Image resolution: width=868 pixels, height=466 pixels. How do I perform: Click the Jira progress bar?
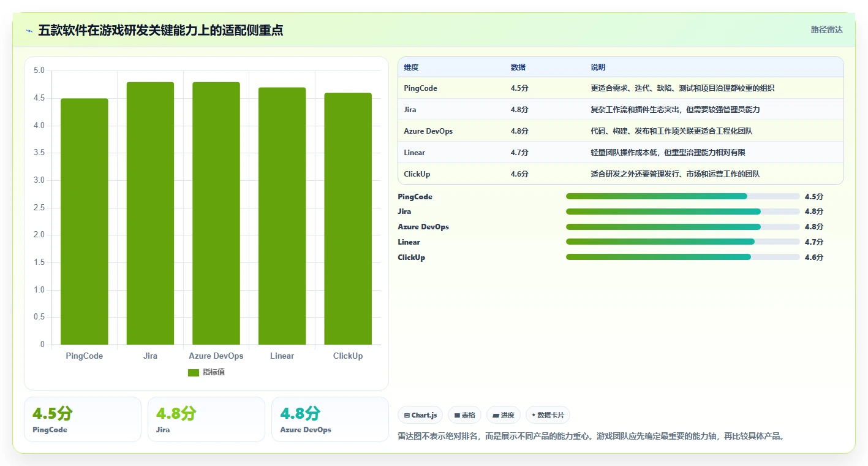[683, 212]
